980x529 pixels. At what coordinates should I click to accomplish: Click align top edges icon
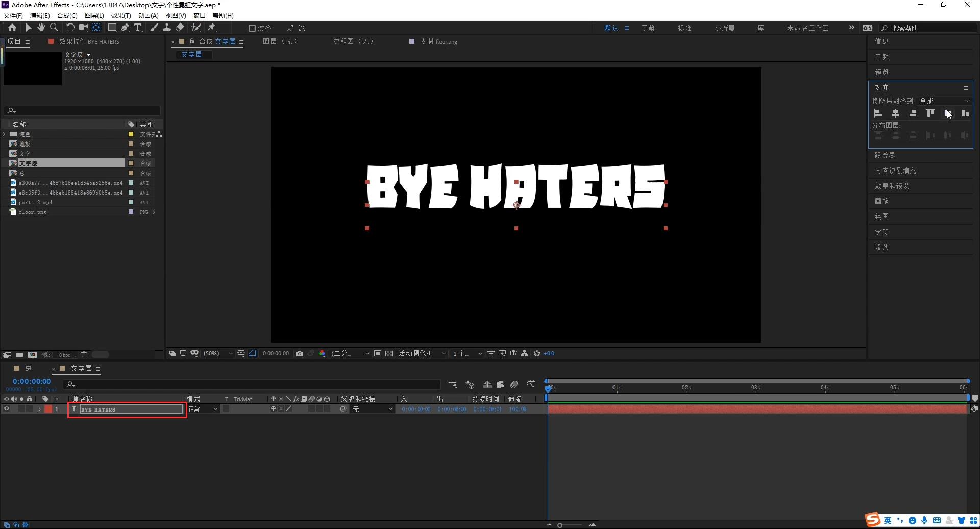point(930,113)
